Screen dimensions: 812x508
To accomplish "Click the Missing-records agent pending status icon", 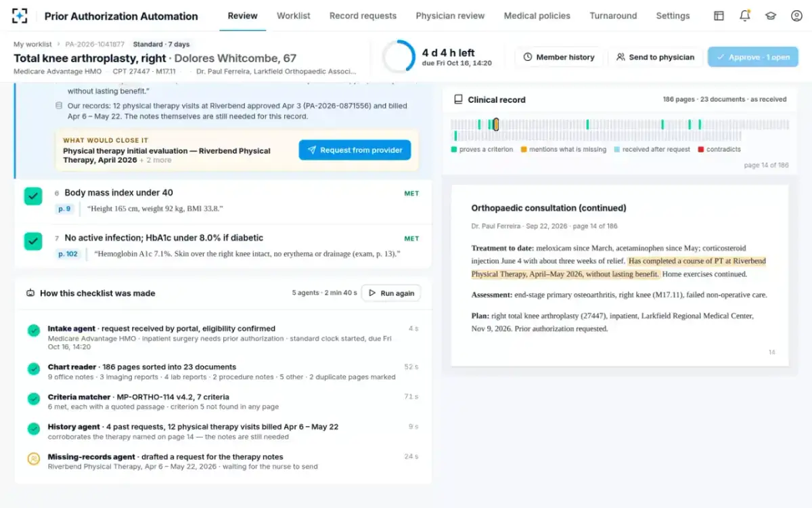I will 34,459.
